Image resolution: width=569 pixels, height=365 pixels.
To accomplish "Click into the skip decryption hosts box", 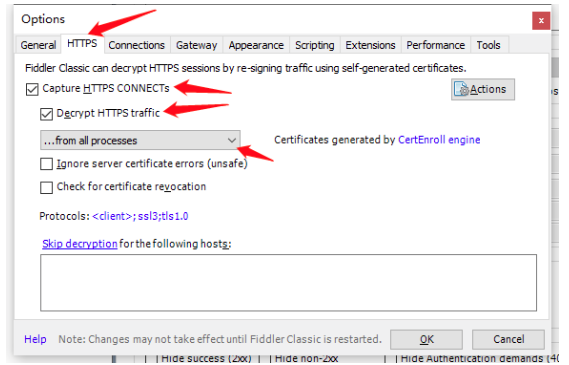I will tap(288, 283).
